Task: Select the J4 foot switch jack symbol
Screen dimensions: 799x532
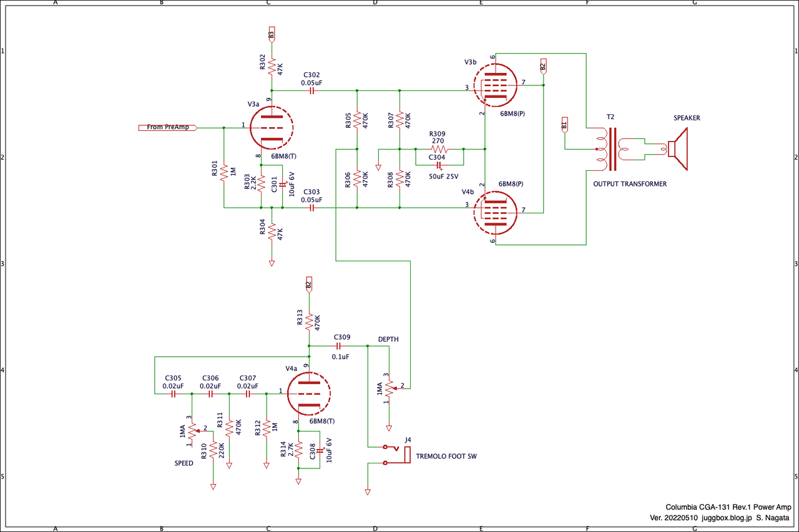Action: point(397,455)
